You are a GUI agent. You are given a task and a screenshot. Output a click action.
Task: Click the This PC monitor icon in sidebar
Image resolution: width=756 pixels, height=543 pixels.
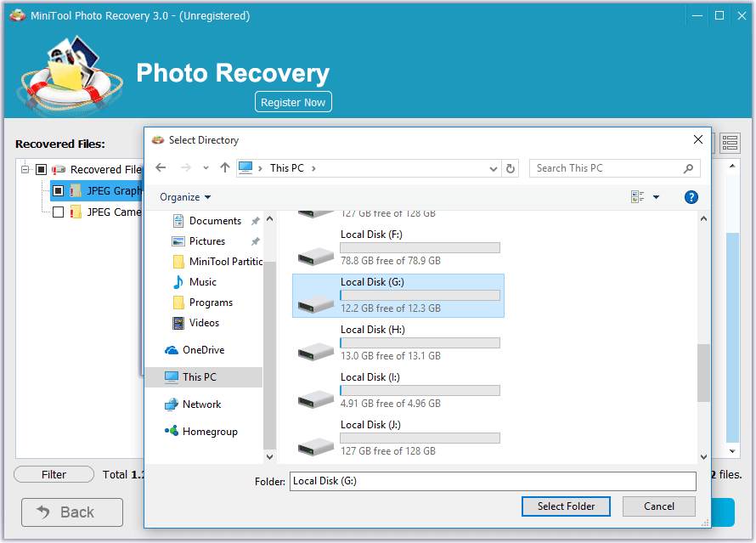[x=171, y=377]
